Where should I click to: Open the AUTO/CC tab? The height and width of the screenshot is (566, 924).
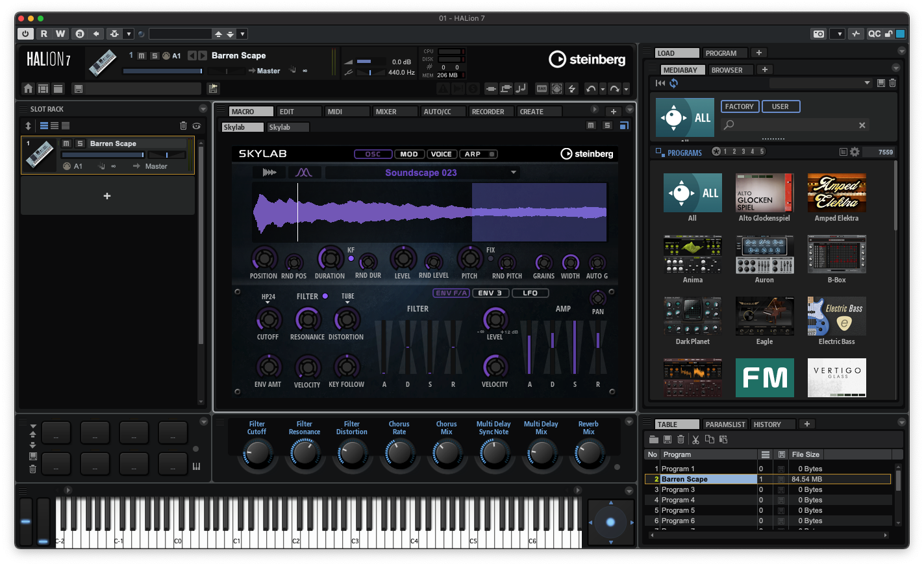tap(443, 112)
